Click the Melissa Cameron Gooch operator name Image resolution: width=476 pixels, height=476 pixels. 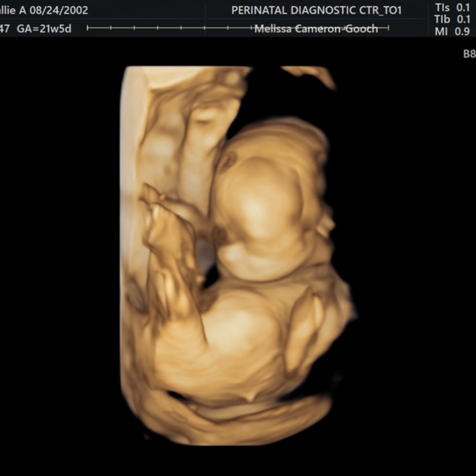[316, 29]
